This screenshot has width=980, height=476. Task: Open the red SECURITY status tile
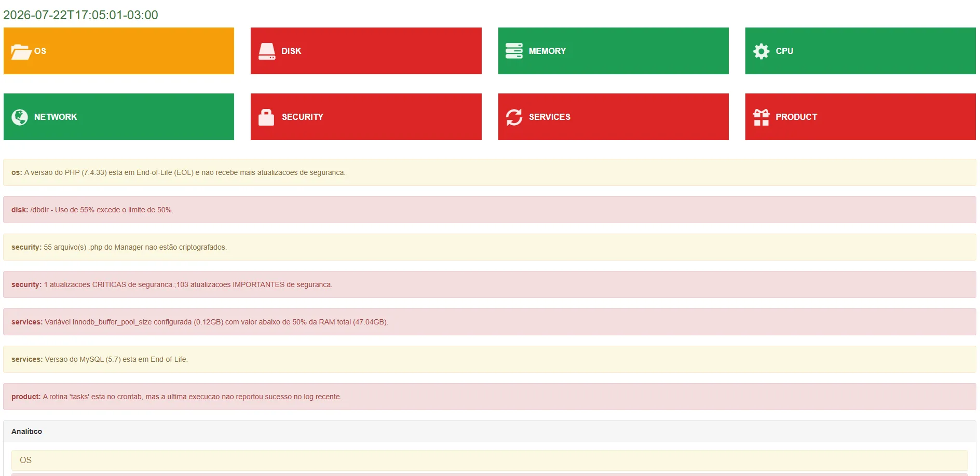tap(366, 117)
